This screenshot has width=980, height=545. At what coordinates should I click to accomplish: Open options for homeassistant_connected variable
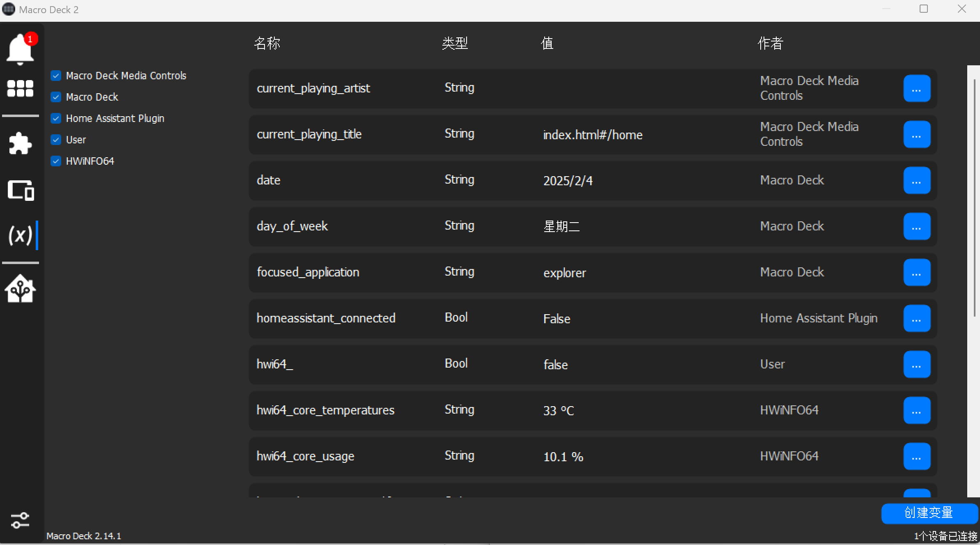[x=916, y=318]
